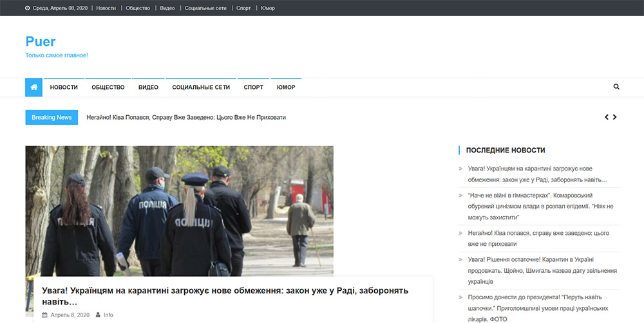Image resolution: width=644 pixels, height=323 pixels.
Task: Open sidebar news Просимо донести до президента
Action: pyautogui.click(x=538, y=308)
